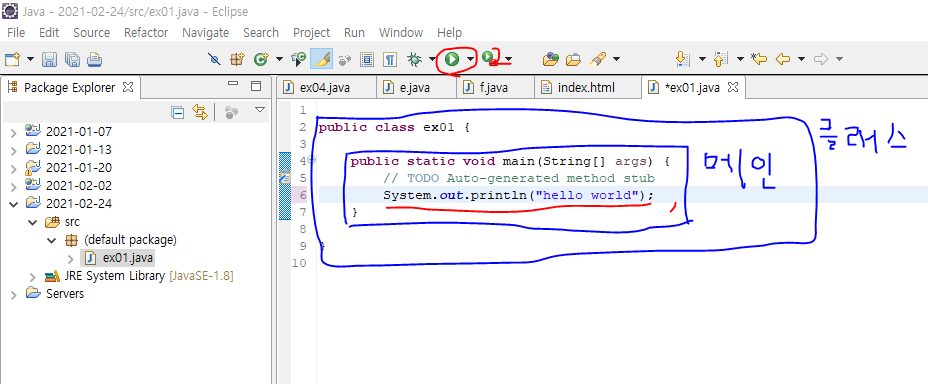The height and width of the screenshot is (384, 928).
Task: Expand the 2021-01-13 project
Action: tap(14, 150)
